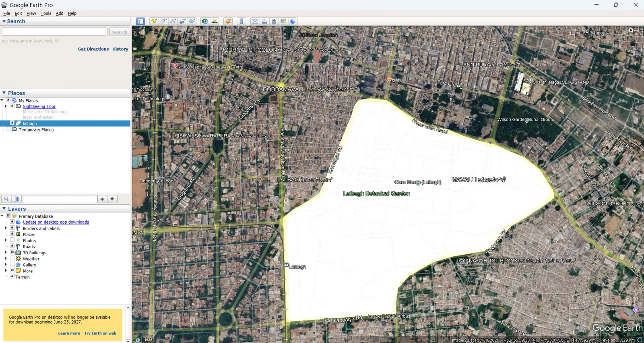Move selected place down with the arrow
Screen dimensions: 644x343
point(112,199)
